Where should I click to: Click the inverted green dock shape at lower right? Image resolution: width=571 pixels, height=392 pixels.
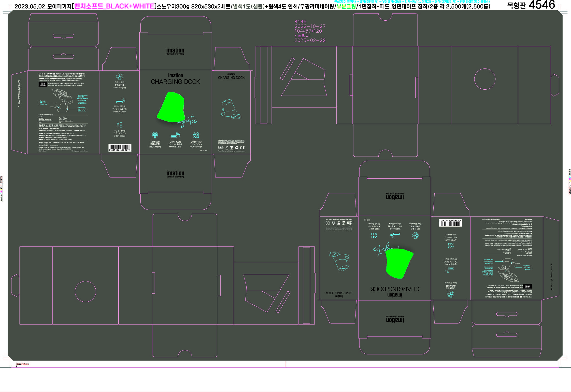click(x=399, y=263)
